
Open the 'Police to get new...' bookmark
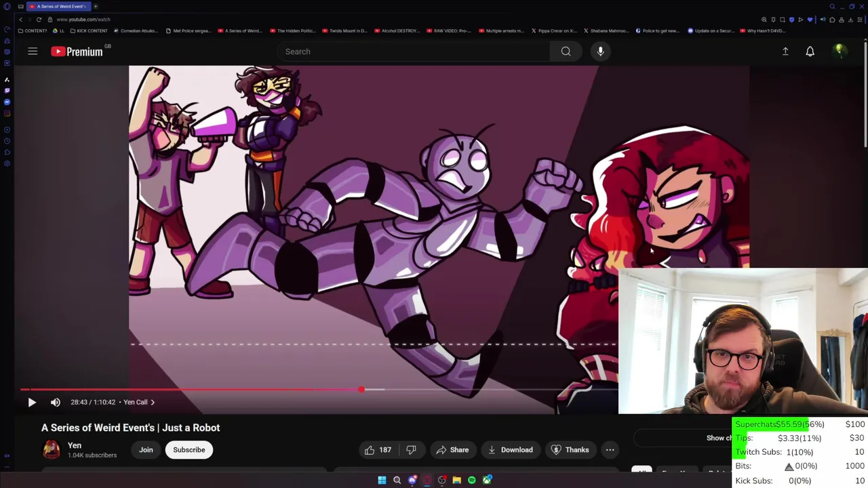click(x=657, y=30)
